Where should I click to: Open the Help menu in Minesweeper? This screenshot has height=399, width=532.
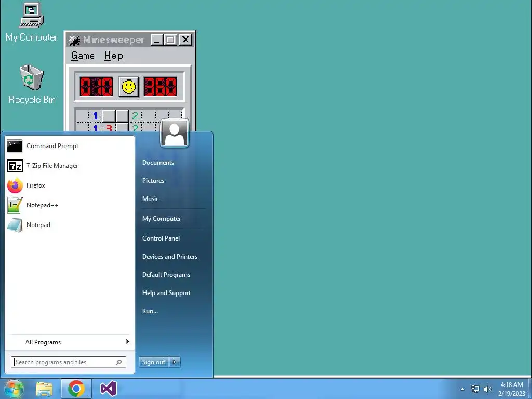113,56
